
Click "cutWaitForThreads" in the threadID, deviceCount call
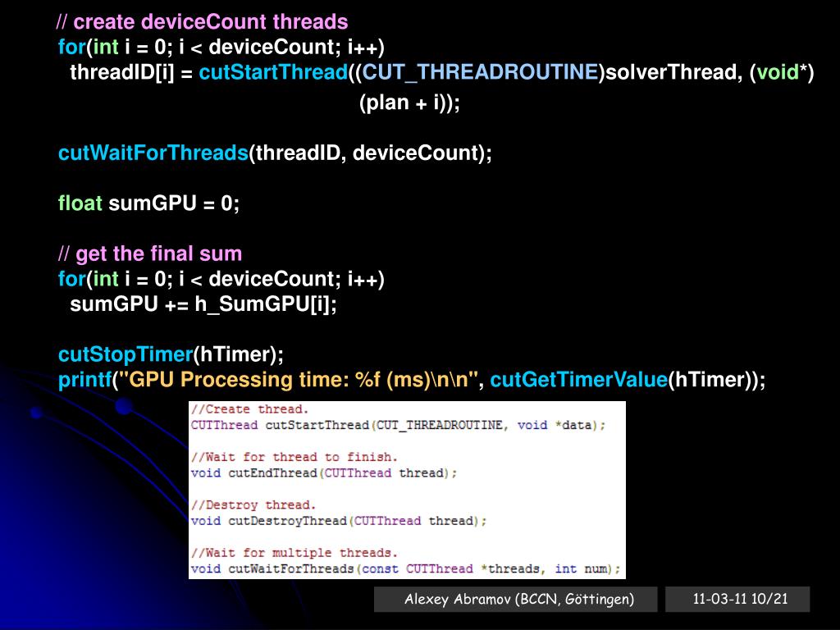pos(153,153)
